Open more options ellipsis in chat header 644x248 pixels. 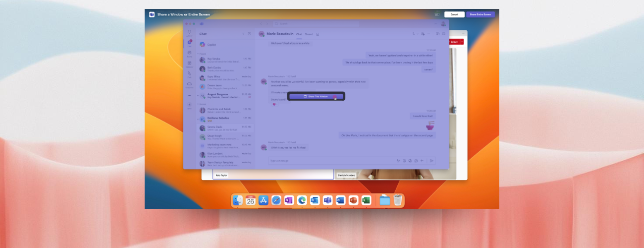429,34
